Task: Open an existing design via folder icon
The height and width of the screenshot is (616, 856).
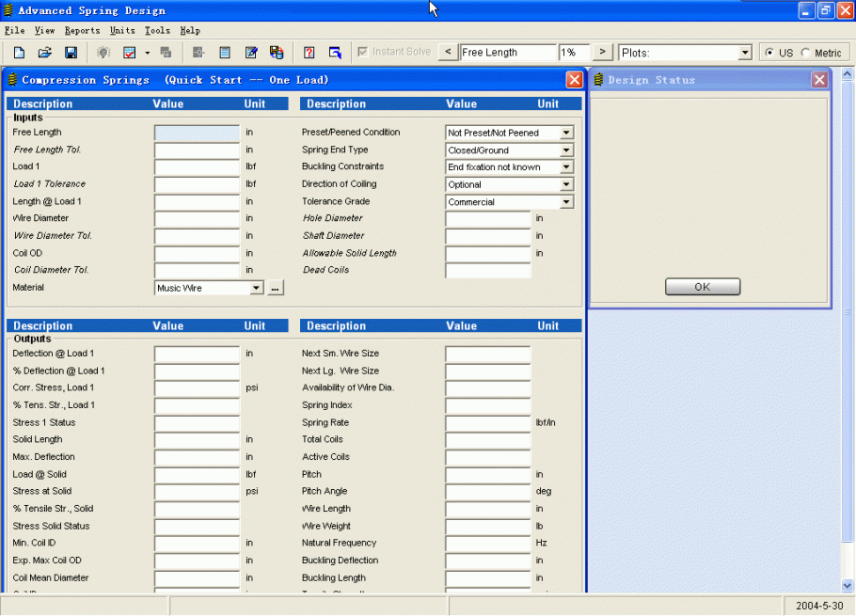Action: click(43, 52)
